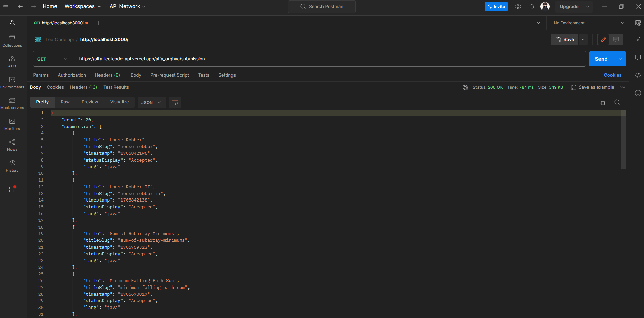
Task: Open the code snippet panel icon
Action: [638, 75]
